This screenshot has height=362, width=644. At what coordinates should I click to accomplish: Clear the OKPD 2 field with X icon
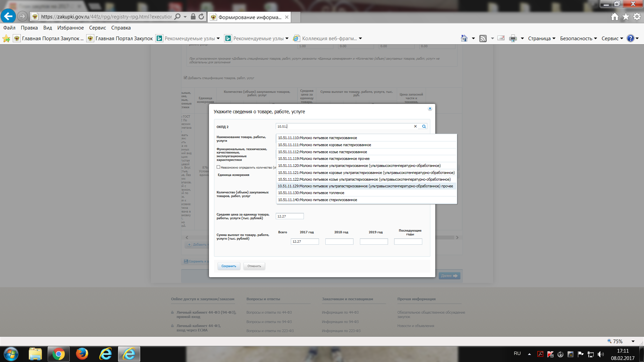pyautogui.click(x=415, y=126)
